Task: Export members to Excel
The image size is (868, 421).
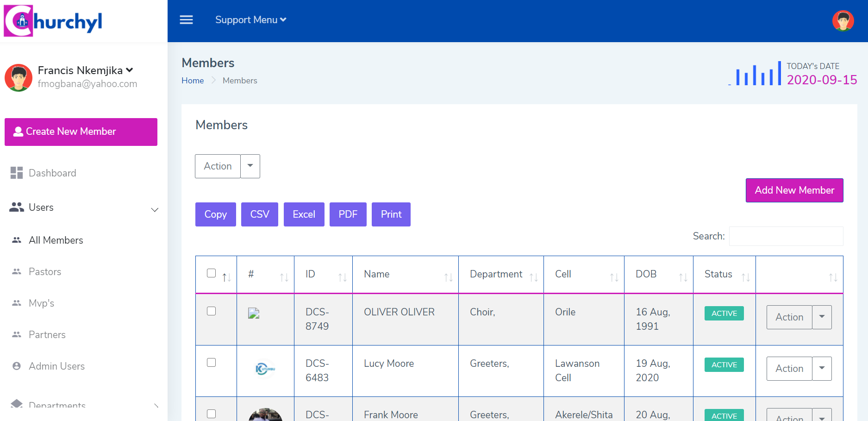Action: 304,214
